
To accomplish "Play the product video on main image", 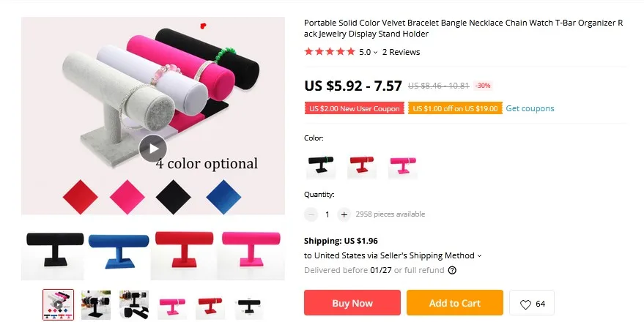I will tap(153, 149).
